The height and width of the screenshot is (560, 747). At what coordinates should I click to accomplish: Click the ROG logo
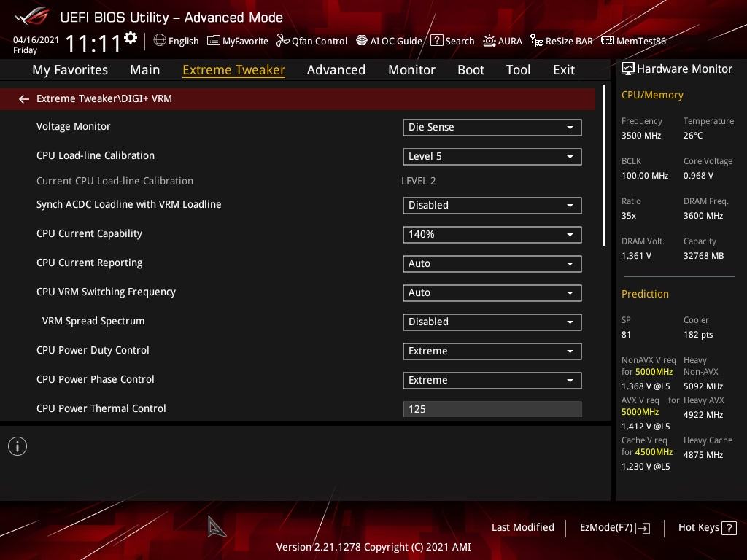point(32,16)
